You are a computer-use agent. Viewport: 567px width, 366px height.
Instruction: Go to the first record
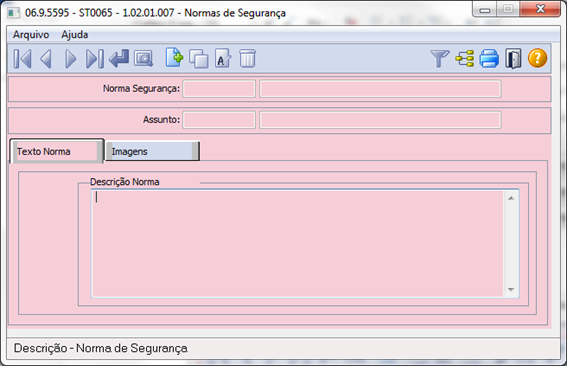click(22, 59)
